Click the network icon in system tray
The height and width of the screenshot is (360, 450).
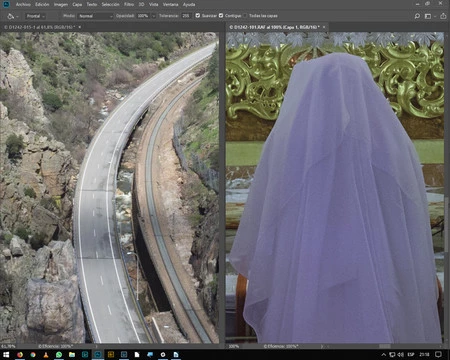point(392,355)
